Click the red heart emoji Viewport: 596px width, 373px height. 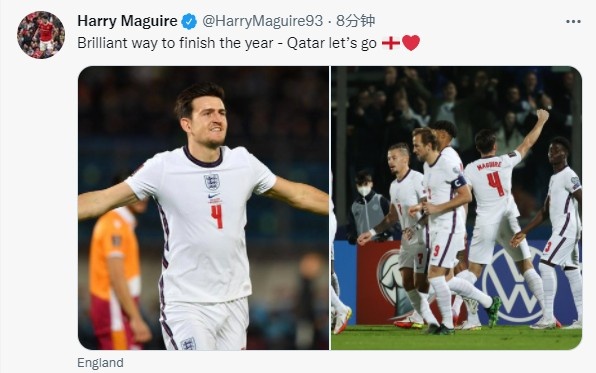(x=411, y=43)
